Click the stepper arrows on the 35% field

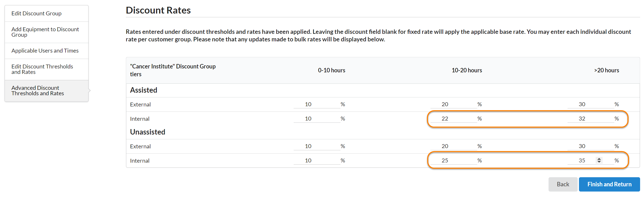[x=599, y=160]
